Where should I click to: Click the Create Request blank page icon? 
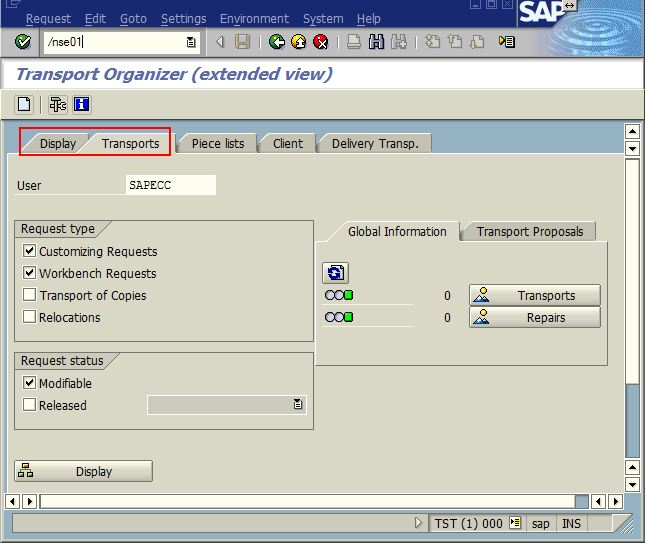[x=24, y=104]
